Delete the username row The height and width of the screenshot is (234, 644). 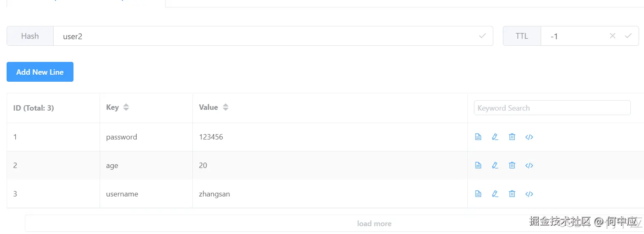[512, 194]
